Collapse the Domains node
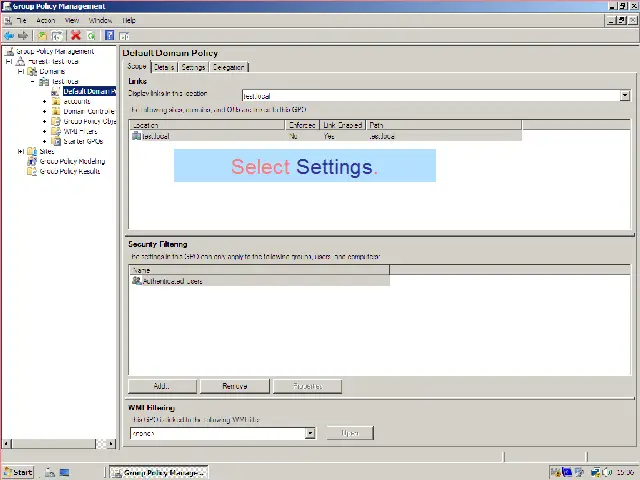This screenshot has width=640, height=480. click(x=21, y=71)
